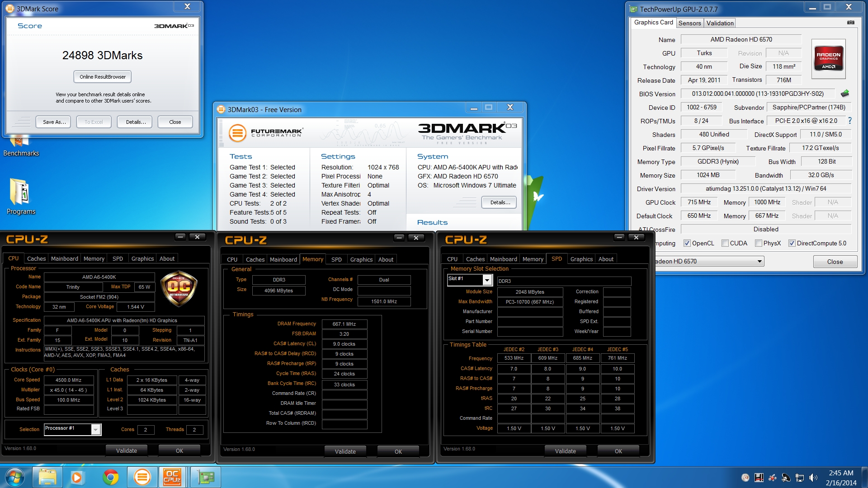868x488 pixels.
Task: Click the Radeon Graphics logo in GPU-Z
Action: pos(828,59)
